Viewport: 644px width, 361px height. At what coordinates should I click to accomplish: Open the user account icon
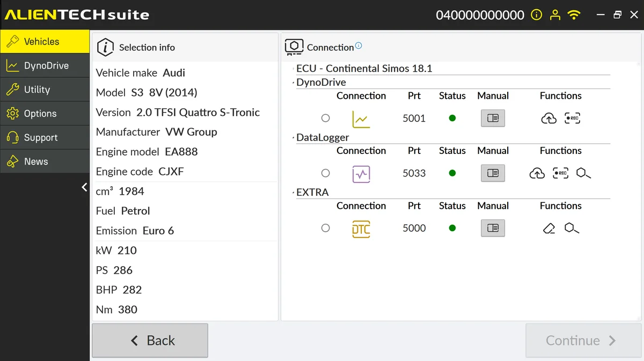(x=555, y=15)
